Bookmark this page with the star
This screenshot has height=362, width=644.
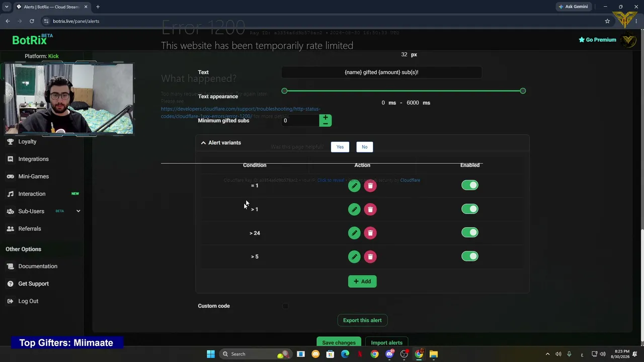(607, 21)
